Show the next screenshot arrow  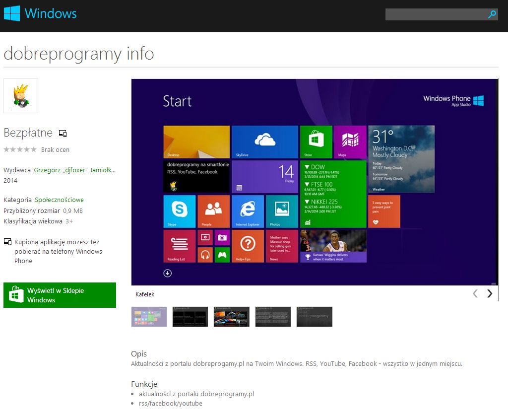[x=490, y=293]
